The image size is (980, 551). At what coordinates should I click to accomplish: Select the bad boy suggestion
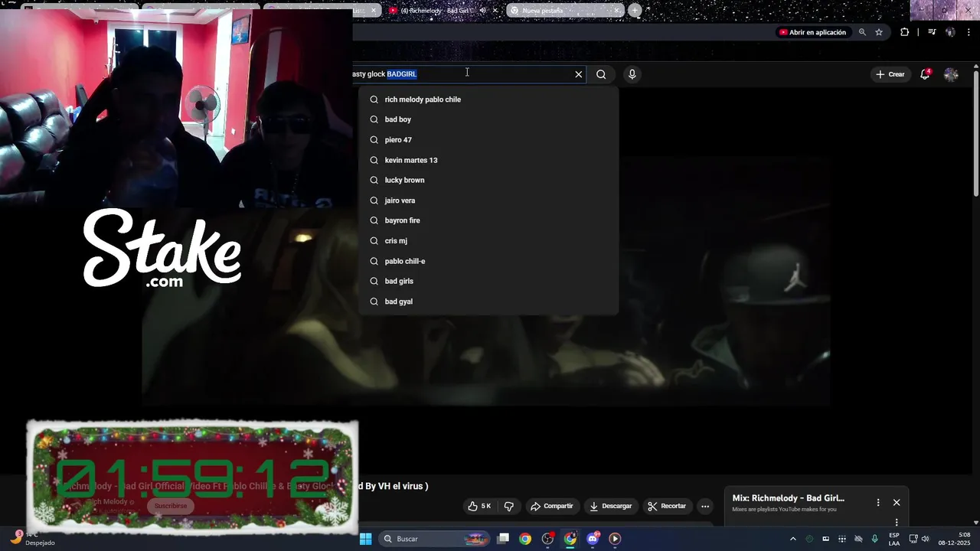(488, 119)
